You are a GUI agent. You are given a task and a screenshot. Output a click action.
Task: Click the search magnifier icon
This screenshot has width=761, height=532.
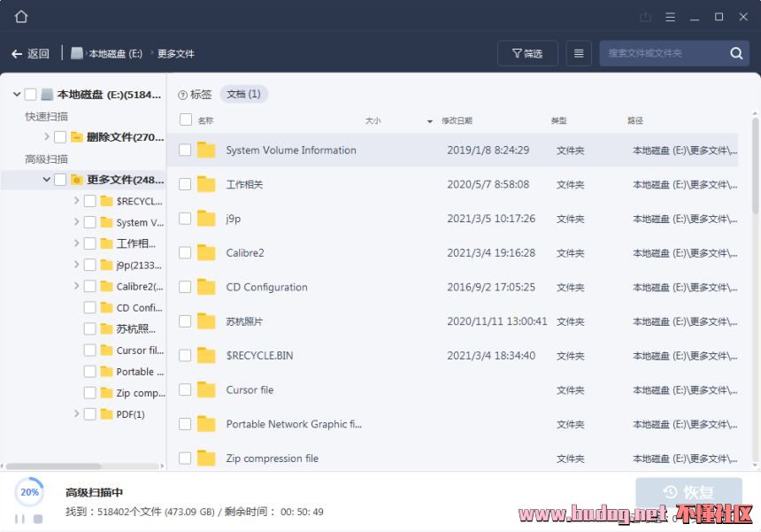(736, 53)
